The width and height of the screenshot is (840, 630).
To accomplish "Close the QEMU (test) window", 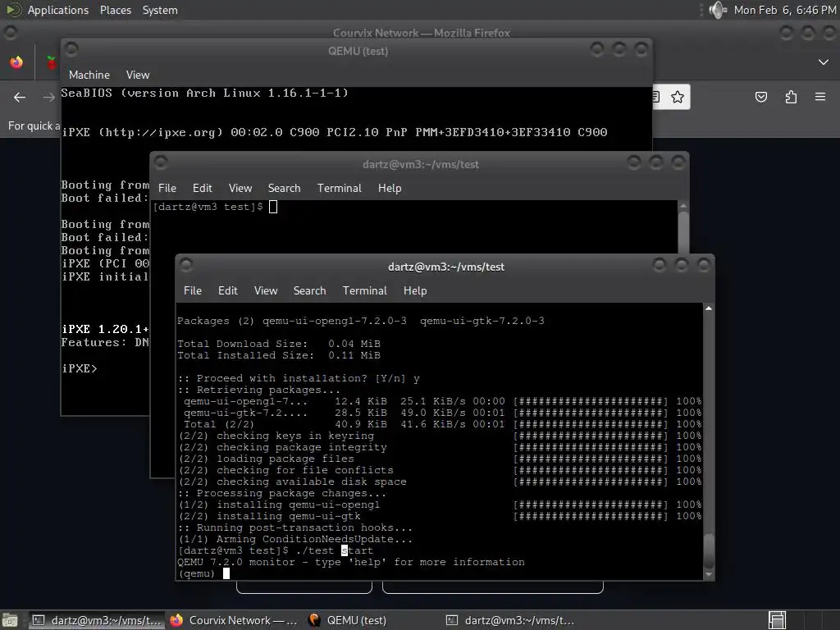I will click(x=641, y=49).
